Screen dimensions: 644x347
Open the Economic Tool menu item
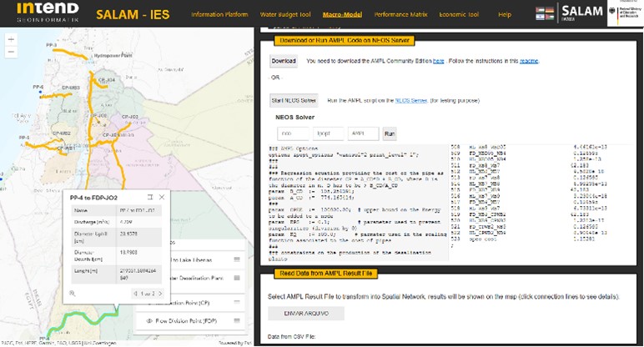(459, 14)
